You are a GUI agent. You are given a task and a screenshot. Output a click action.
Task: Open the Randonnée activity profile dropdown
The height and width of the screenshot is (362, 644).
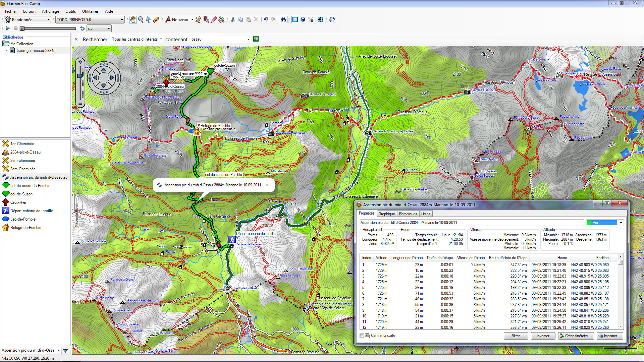point(28,20)
